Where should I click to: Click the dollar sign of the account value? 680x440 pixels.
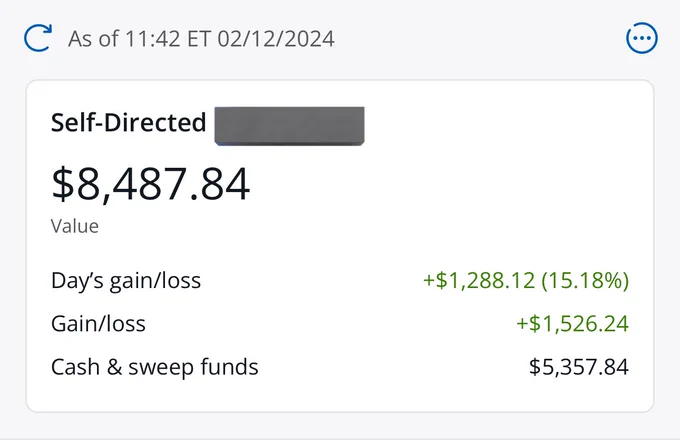[x=63, y=184]
